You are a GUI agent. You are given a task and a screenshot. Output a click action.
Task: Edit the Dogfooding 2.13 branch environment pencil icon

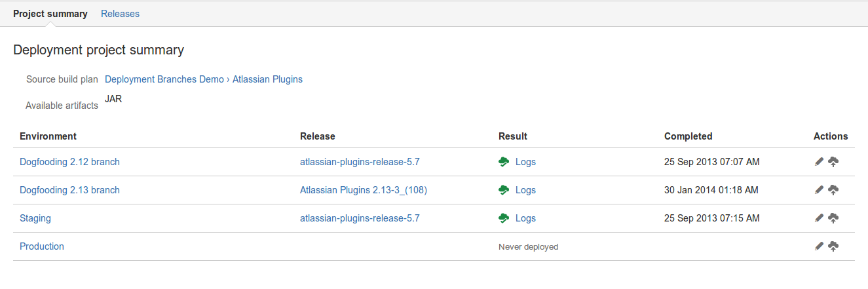[x=819, y=190]
